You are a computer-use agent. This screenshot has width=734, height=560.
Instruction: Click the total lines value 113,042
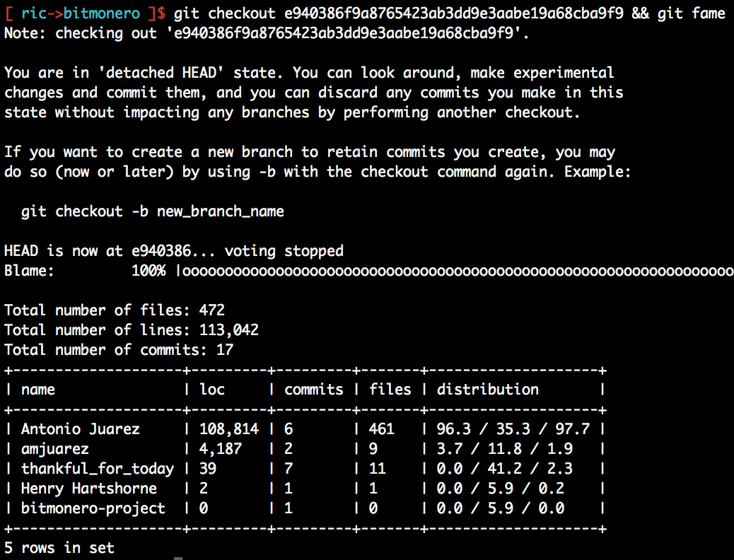[x=229, y=330]
